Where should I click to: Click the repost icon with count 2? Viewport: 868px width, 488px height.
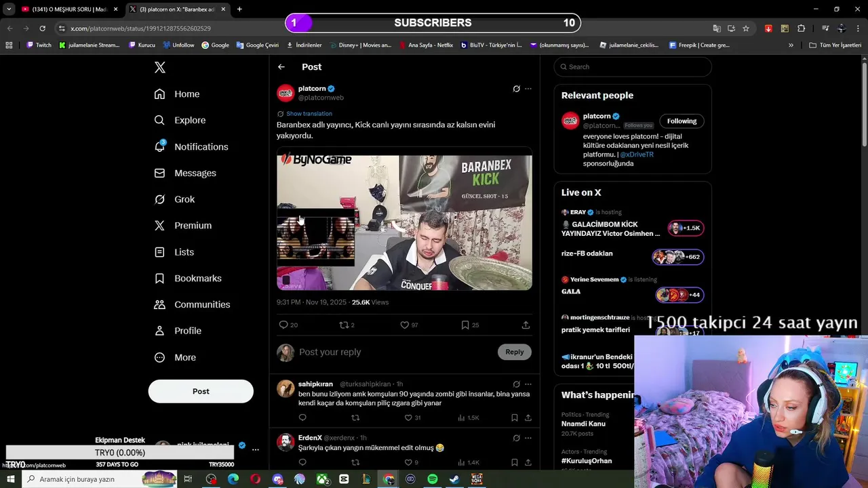coord(344,325)
